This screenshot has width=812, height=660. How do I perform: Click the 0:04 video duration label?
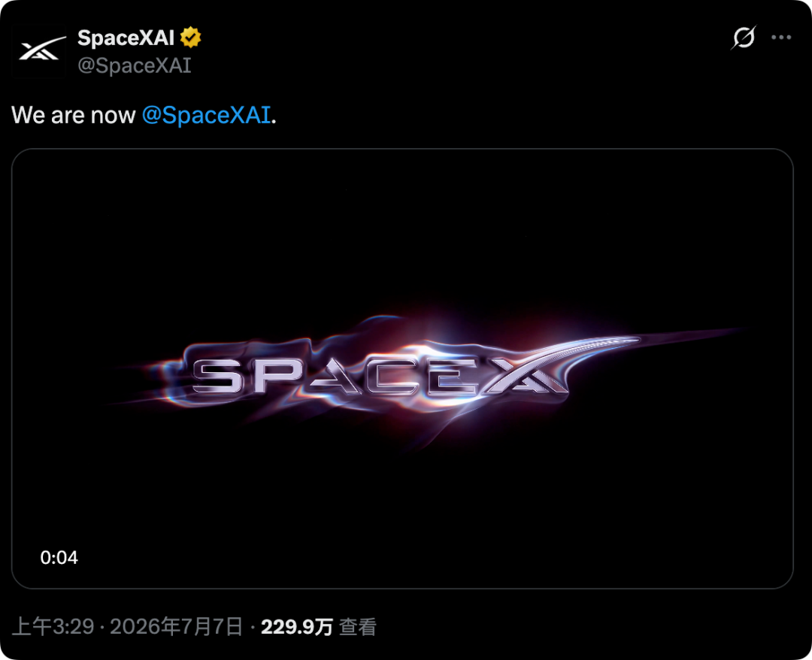pyautogui.click(x=59, y=558)
